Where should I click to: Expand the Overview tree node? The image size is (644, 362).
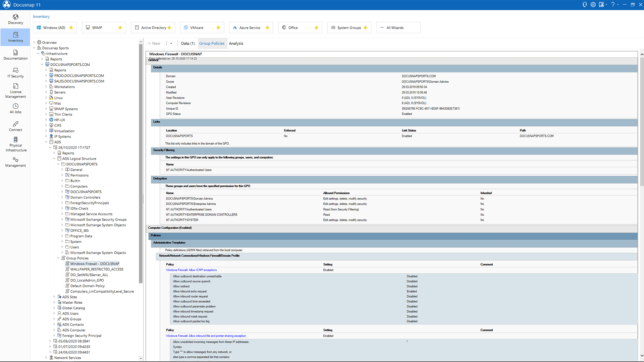[34, 43]
